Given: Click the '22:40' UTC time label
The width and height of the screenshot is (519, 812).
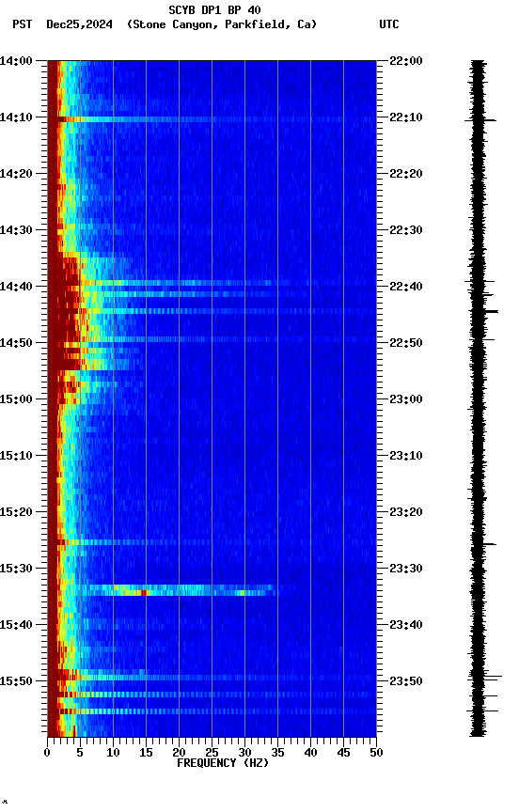Looking at the screenshot, I should [x=406, y=287].
